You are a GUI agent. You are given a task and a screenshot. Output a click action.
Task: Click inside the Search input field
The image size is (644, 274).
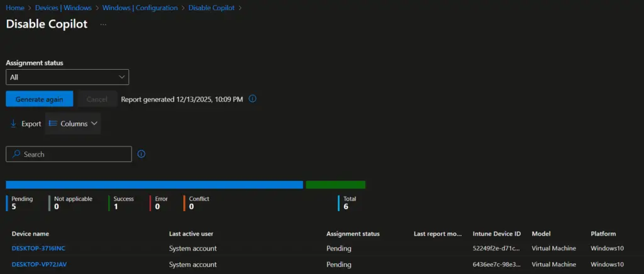(x=69, y=154)
